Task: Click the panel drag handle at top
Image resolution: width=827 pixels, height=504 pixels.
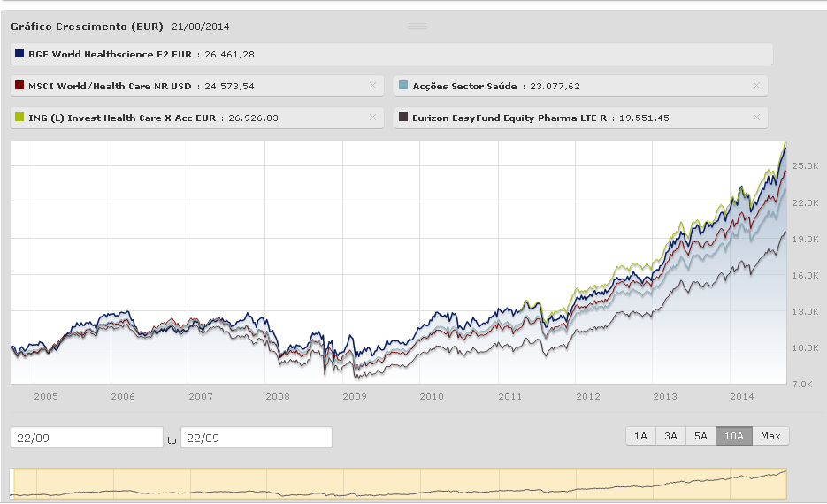Action: tap(417, 27)
